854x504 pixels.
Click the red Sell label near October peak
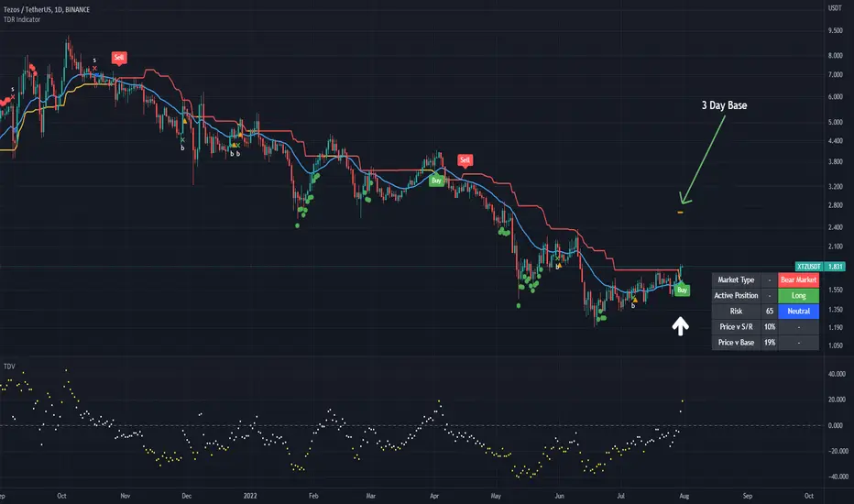(119, 57)
